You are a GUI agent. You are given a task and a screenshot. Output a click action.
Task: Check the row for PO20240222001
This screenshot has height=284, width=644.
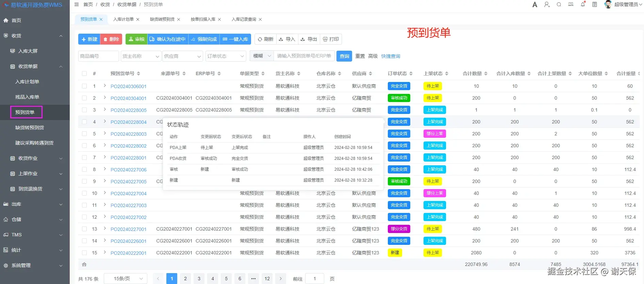pos(84,253)
